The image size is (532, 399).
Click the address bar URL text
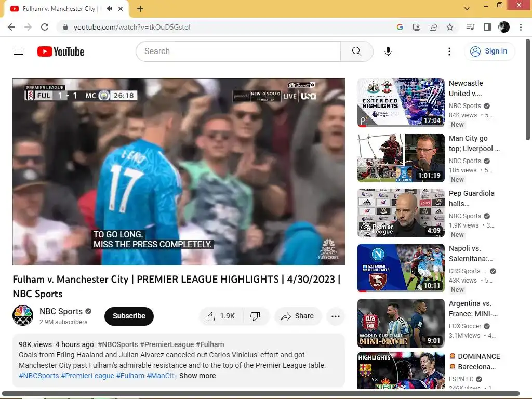(x=132, y=27)
